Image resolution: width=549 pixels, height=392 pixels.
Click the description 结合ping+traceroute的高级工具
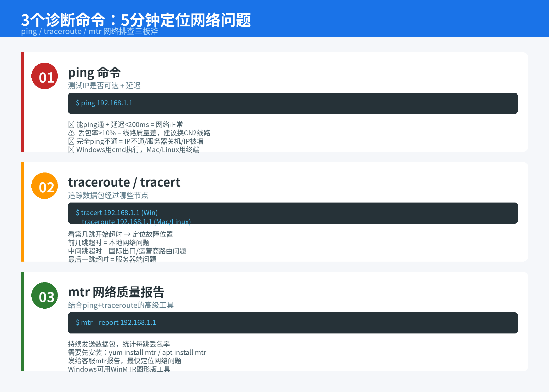click(121, 305)
